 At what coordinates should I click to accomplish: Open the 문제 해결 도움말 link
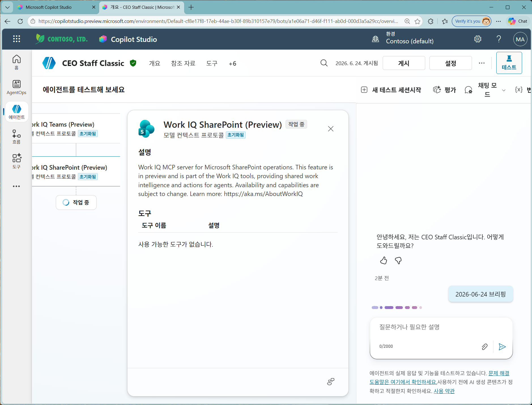(439, 378)
